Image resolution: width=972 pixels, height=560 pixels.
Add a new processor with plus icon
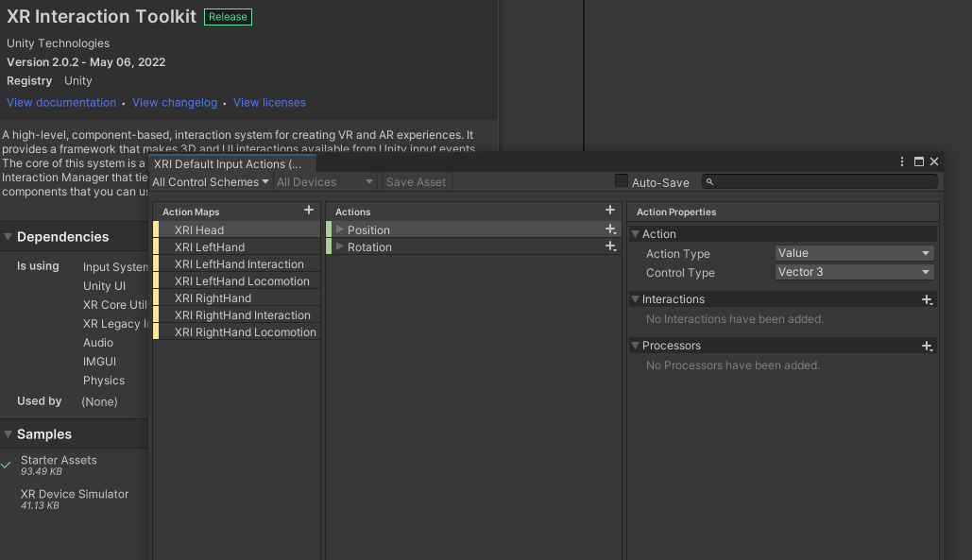[x=928, y=346]
